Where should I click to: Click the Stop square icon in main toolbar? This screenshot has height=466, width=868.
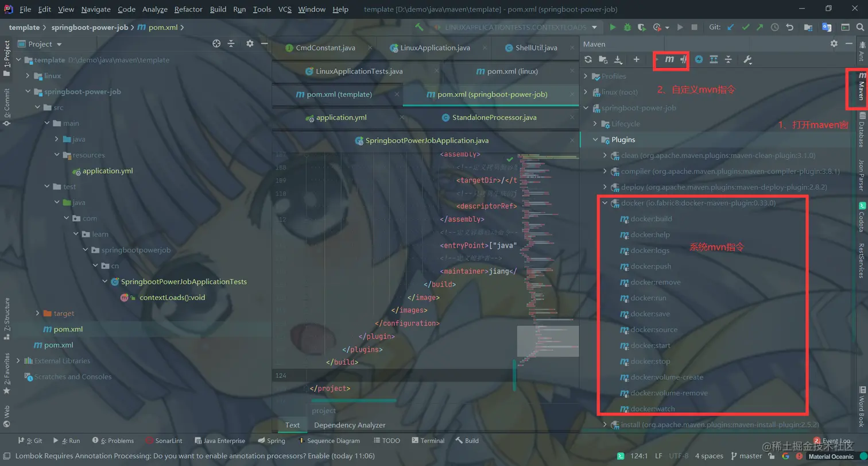694,27
